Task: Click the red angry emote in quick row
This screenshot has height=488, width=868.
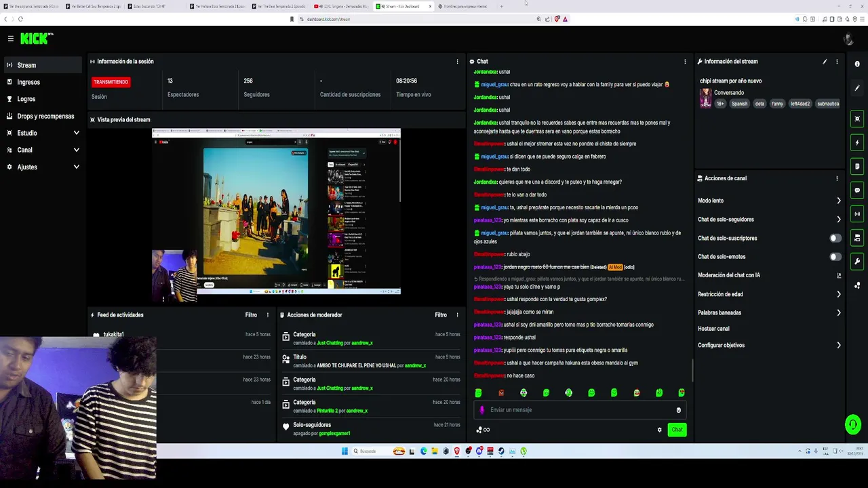Action: 501,393
